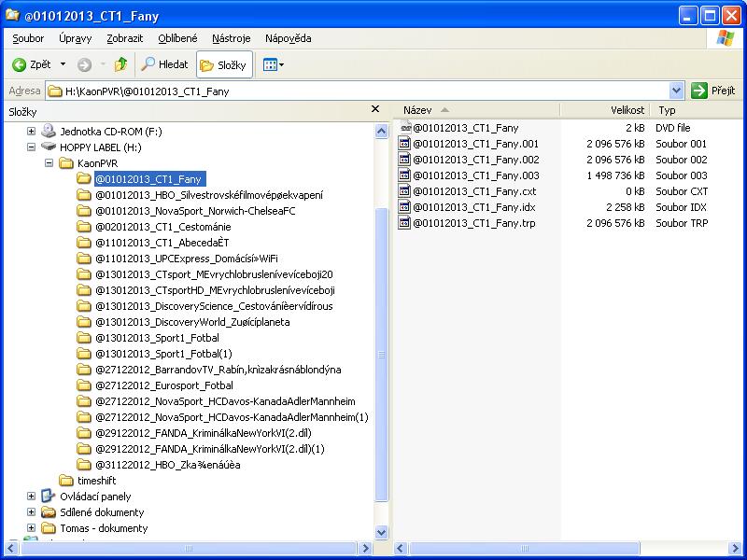747x560 pixels.
Task: Sort files by Velikost column header
Action: tap(605, 110)
